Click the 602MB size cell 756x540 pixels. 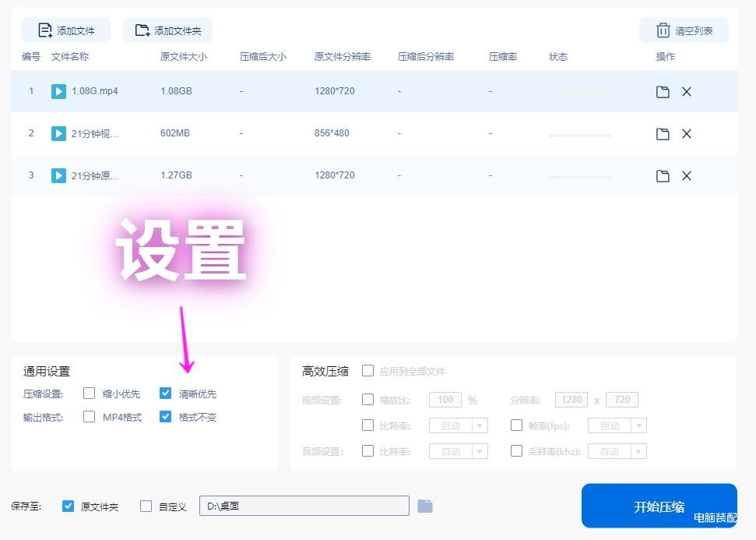coord(175,133)
